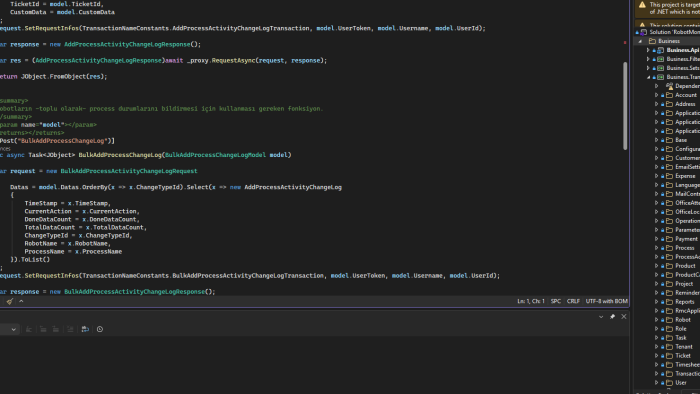Expand the Dependencies node
This screenshot has width=700, height=394.
pos(657,86)
